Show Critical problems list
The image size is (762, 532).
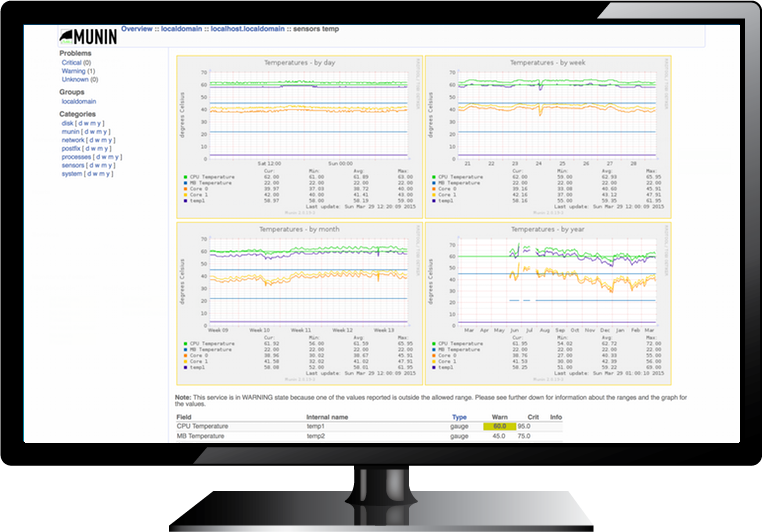coord(71,63)
